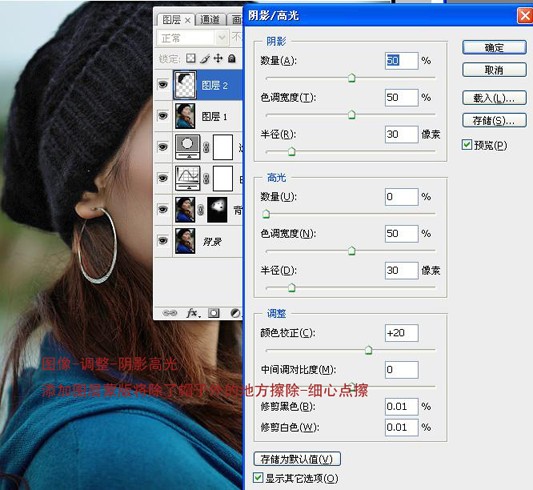Toggle visibility of the masked background copy layer
Viewport: 533px width, 490px height.
[x=163, y=209]
